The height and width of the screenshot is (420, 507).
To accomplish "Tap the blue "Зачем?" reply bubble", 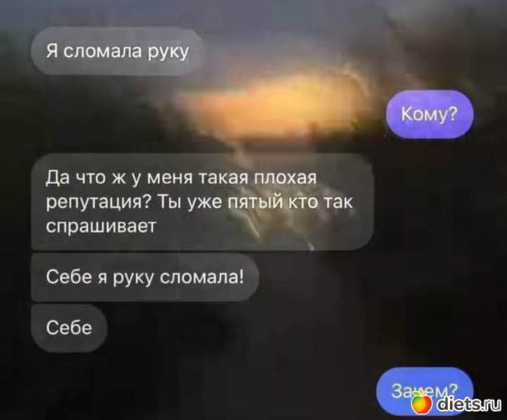I will click(x=424, y=390).
